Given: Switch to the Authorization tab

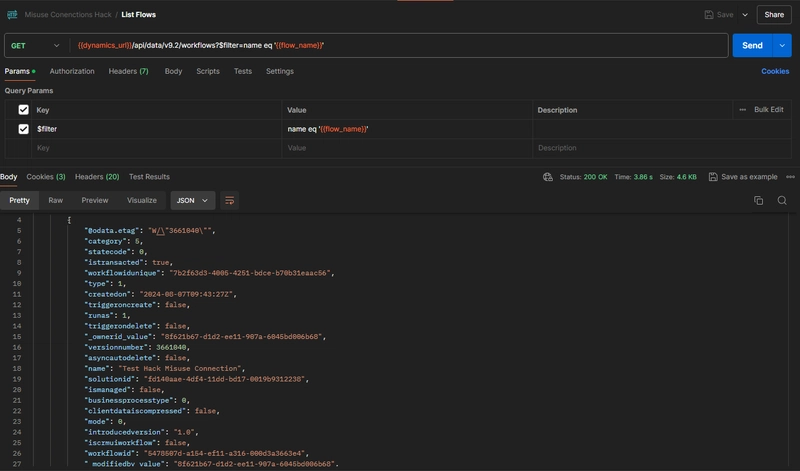Looking at the screenshot, I should (72, 72).
